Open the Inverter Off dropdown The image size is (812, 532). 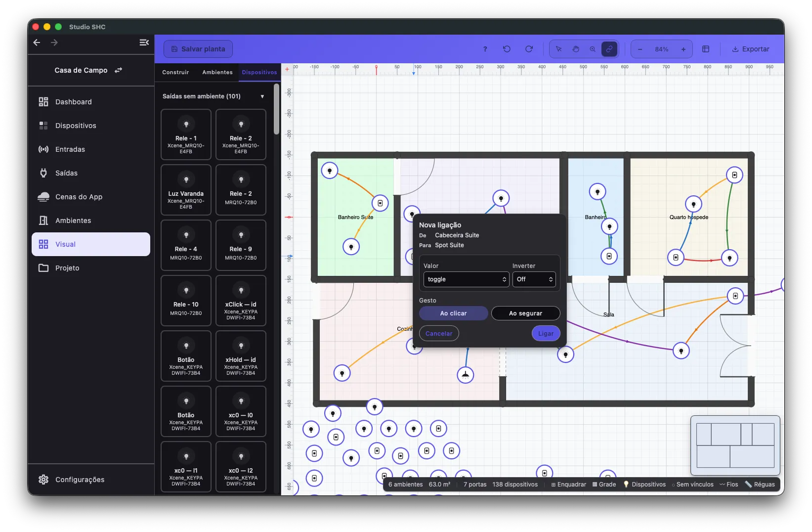534,279
